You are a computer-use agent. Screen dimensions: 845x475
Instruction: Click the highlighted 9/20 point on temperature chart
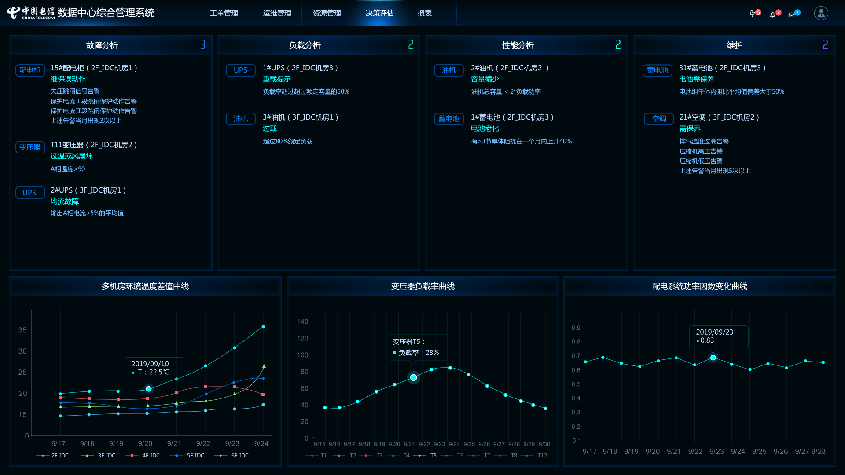148,388
